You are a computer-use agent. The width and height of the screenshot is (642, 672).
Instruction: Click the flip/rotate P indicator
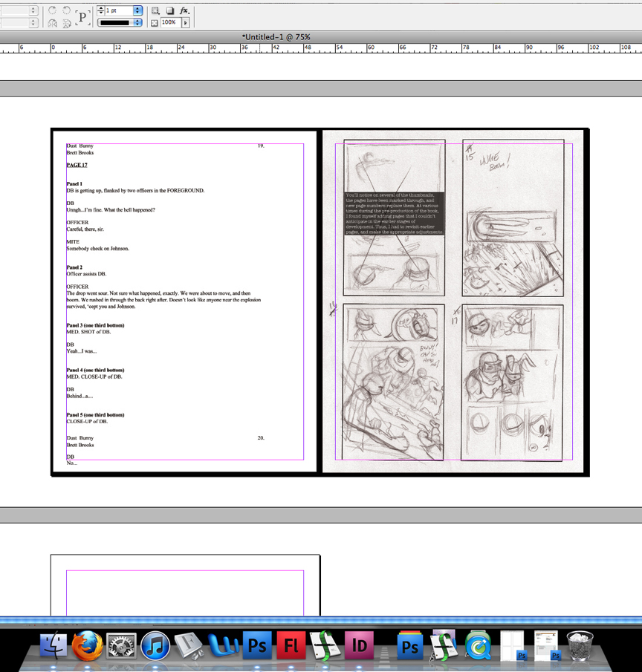click(82, 17)
